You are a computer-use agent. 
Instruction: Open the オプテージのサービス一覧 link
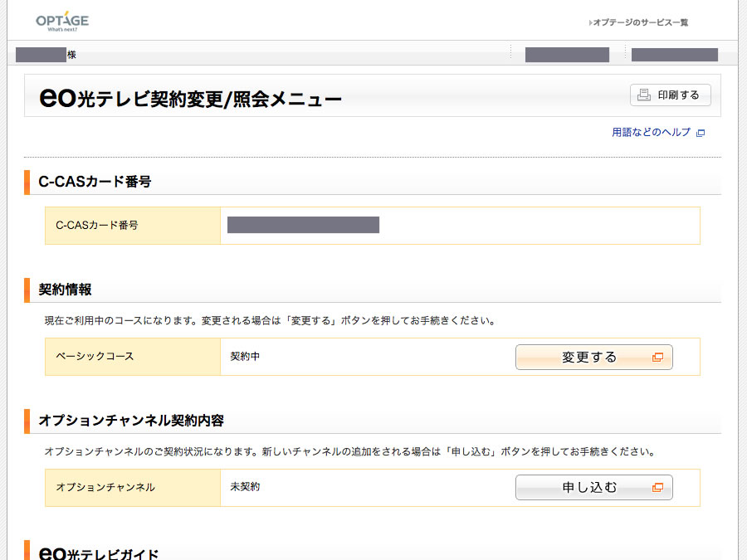point(640,22)
